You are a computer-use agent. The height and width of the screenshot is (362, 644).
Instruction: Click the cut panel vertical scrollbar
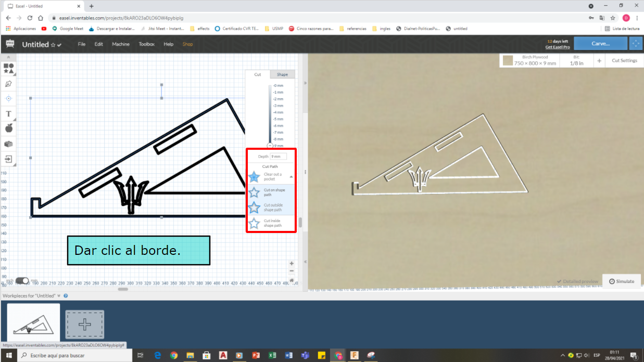point(300,223)
